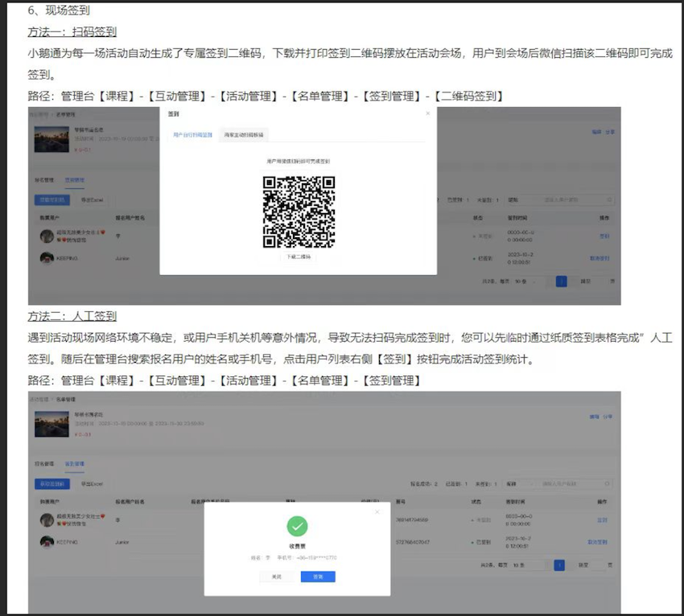Switch to 商家主动扫码核销 tab
Screen dimensions: 684x616
[244, 135]
